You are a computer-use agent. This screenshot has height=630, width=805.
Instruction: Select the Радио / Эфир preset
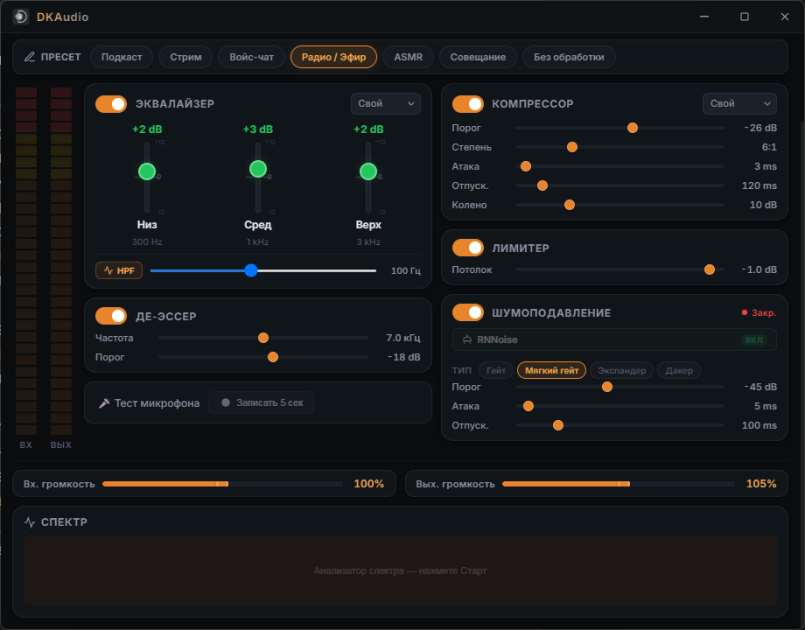pos(334,57)
